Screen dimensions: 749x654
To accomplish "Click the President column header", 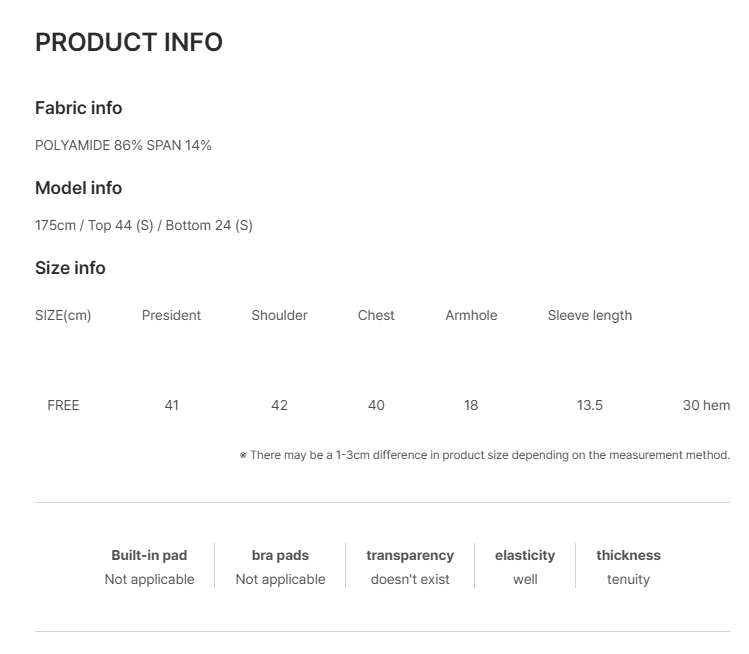I will click(x=171, y=315).
